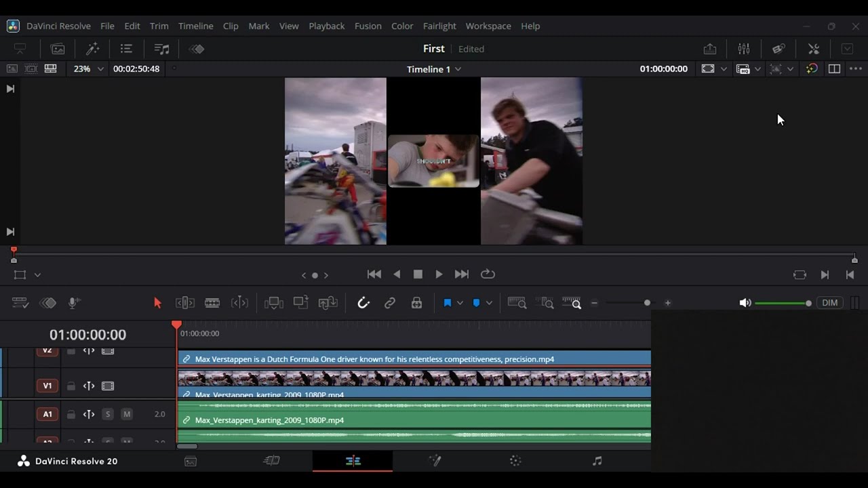Zoom in timeline with plus button
Viewport: 868px width, 488px height.
click(668, 303)
